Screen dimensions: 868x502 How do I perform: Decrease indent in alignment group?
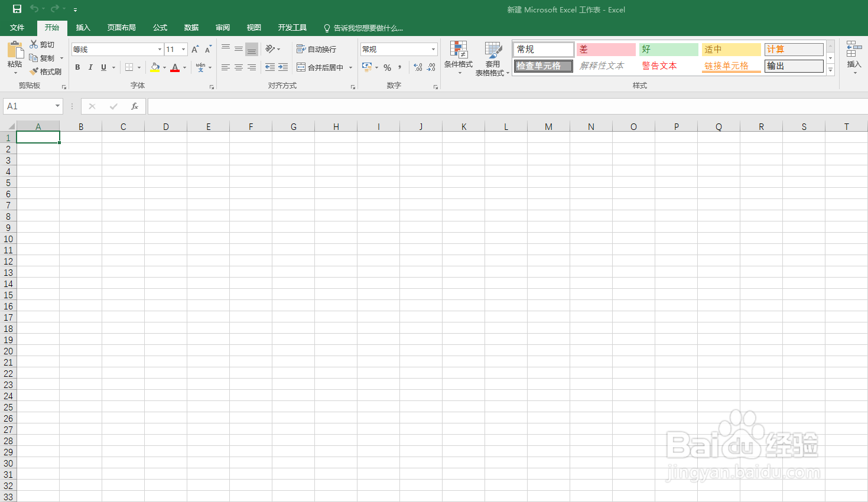pyautogui.click(x=270, y=67)
